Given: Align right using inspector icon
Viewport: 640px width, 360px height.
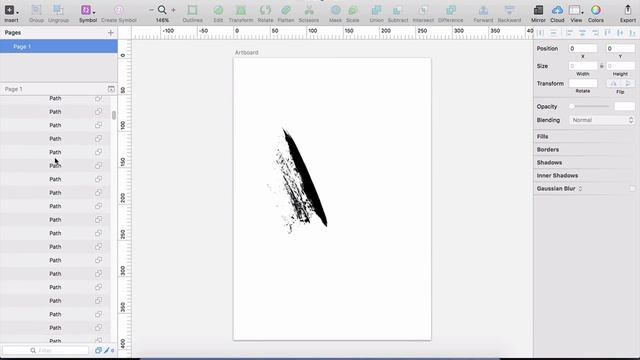Looking at the screenshot, I should coord(595,33).
